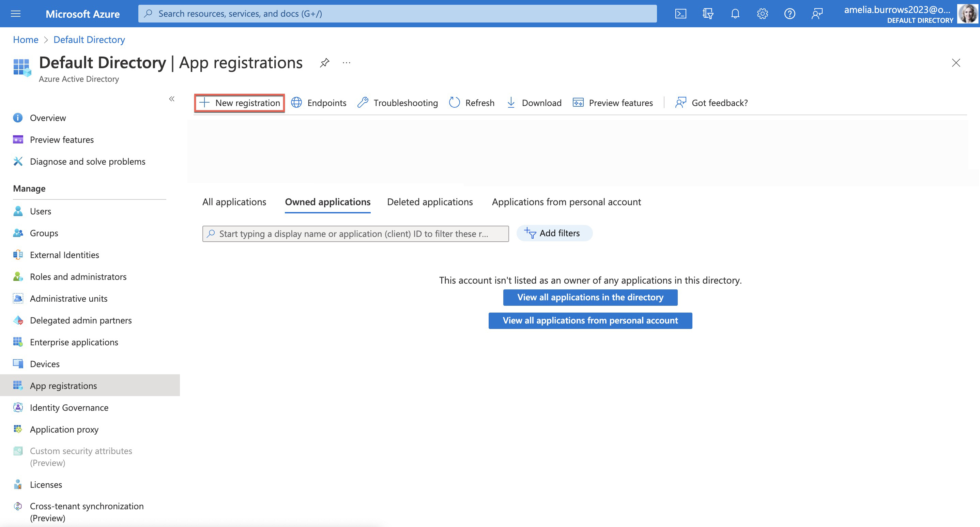Image resolution: width=980 pixels, height=527 pixels.
Task: Close the App registrations blade
Action: coord(956,63)
